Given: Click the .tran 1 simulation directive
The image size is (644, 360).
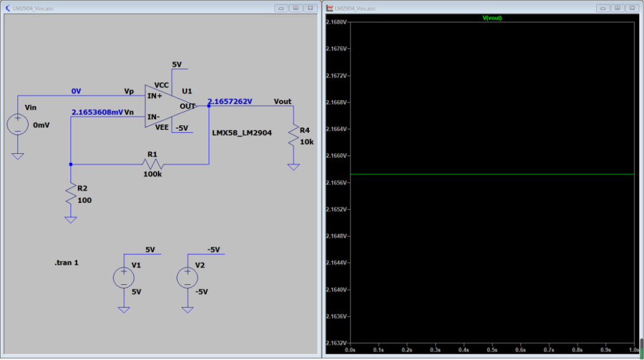Looking at the screenshot, I should (67, 263).
